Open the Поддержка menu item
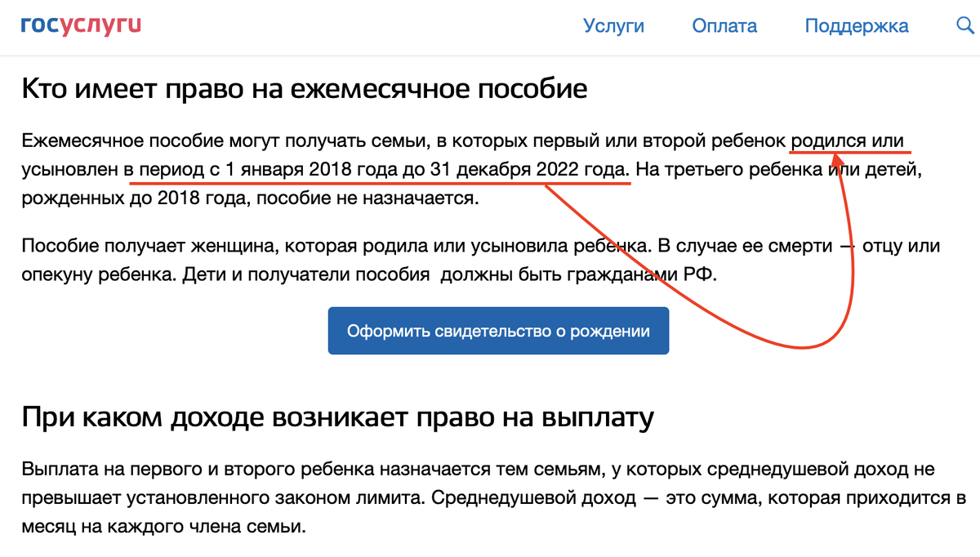 857,26
